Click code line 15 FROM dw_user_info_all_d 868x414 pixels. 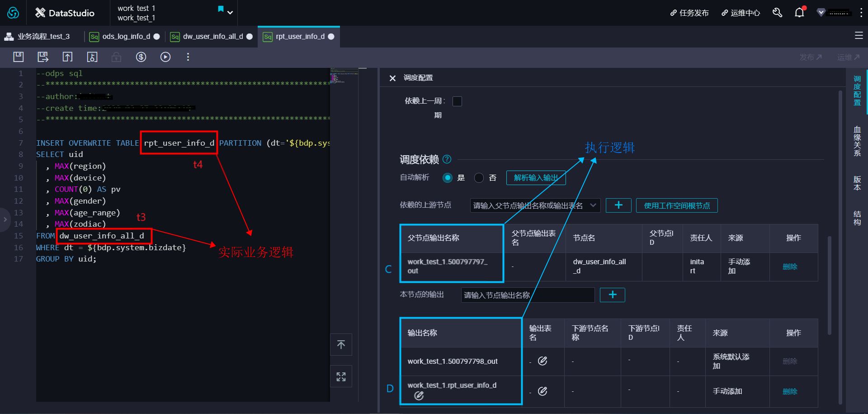[x=90, y=236]
